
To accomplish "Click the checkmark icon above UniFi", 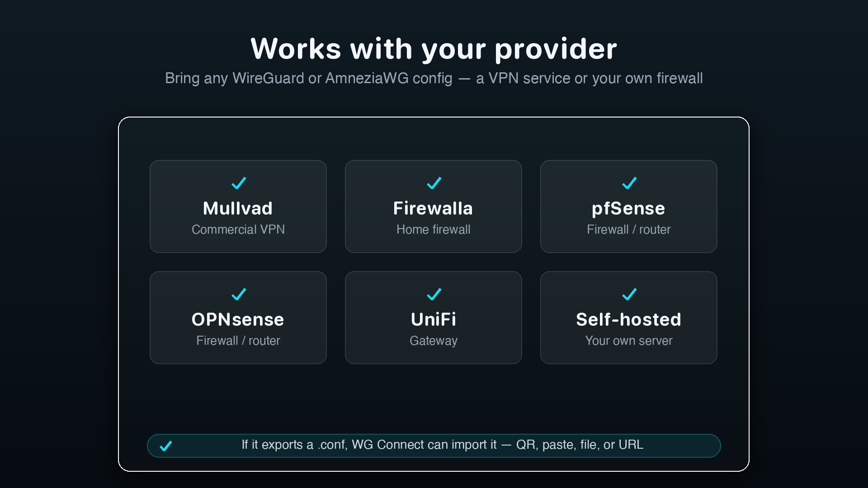I will (x=434, y=294).
